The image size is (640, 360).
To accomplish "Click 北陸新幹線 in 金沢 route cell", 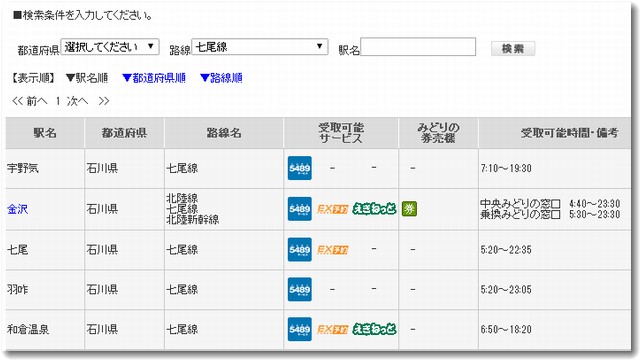I will 193,220.
